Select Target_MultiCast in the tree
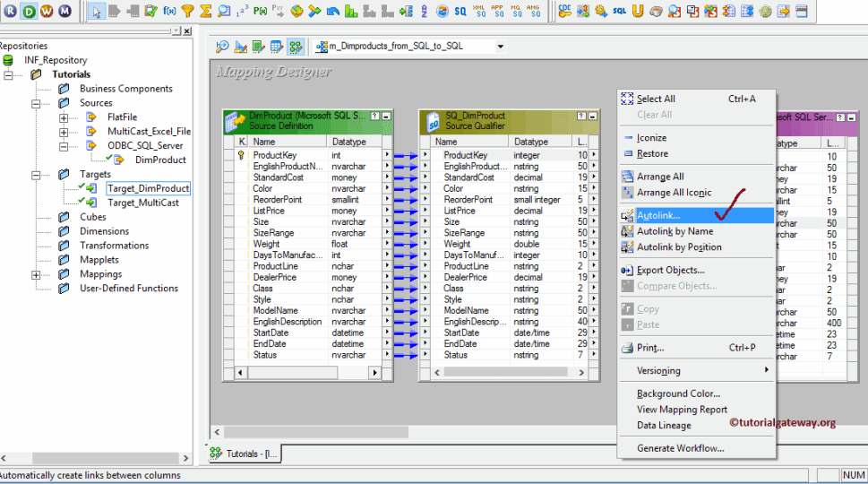 pos(142,203)
